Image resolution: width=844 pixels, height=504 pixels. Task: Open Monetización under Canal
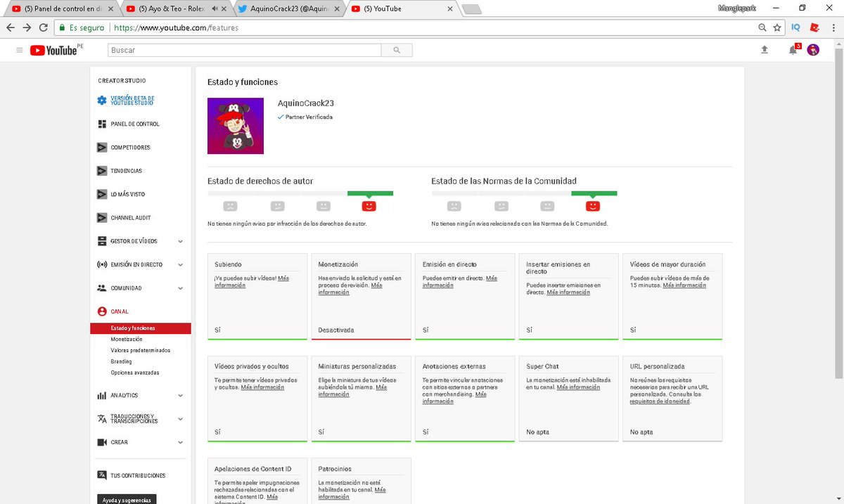pyautogui.click(x=127, y=339)
